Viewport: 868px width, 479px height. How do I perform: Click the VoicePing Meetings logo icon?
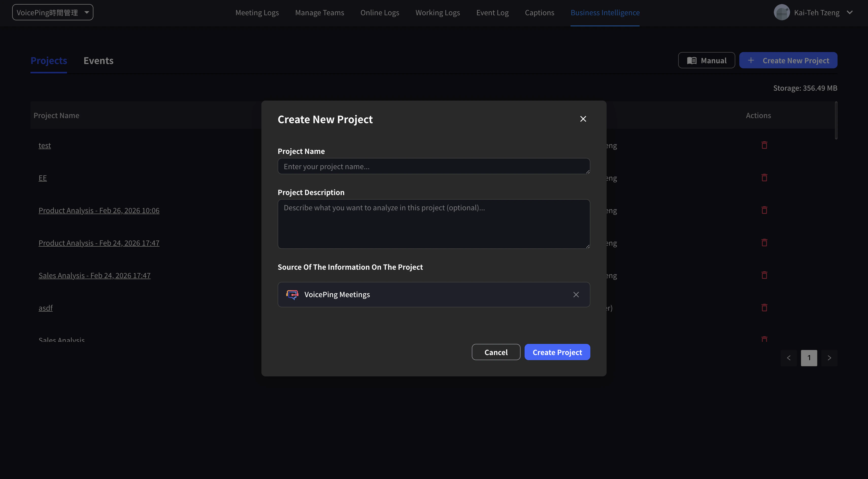pyautogui.click(x=292, y=295)
